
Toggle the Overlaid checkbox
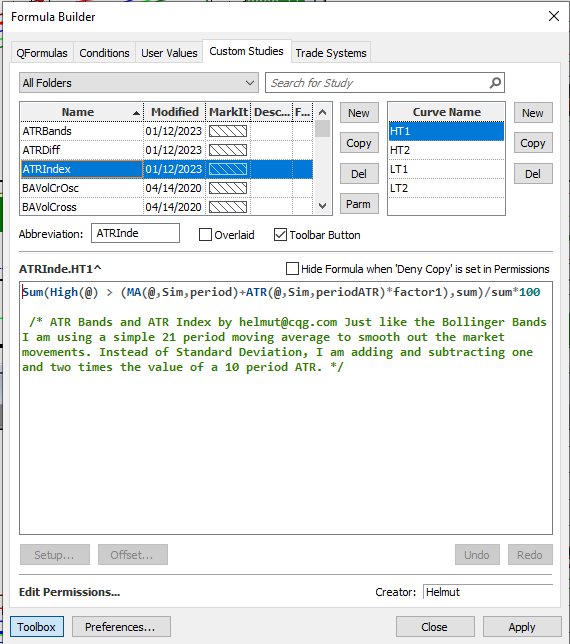205,235
